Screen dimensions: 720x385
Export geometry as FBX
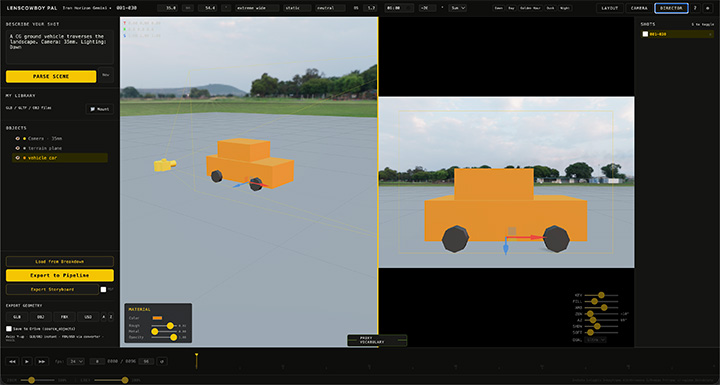click(64, 317)
